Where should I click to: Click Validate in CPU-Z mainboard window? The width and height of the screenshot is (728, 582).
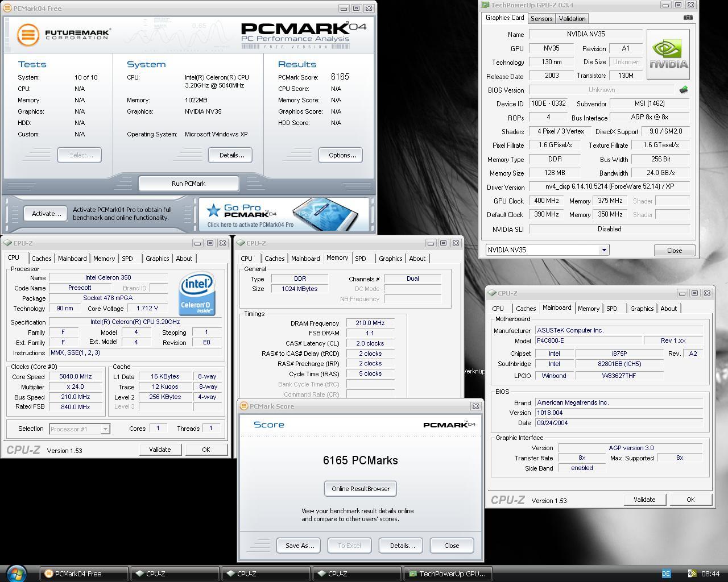pos(644,500)
